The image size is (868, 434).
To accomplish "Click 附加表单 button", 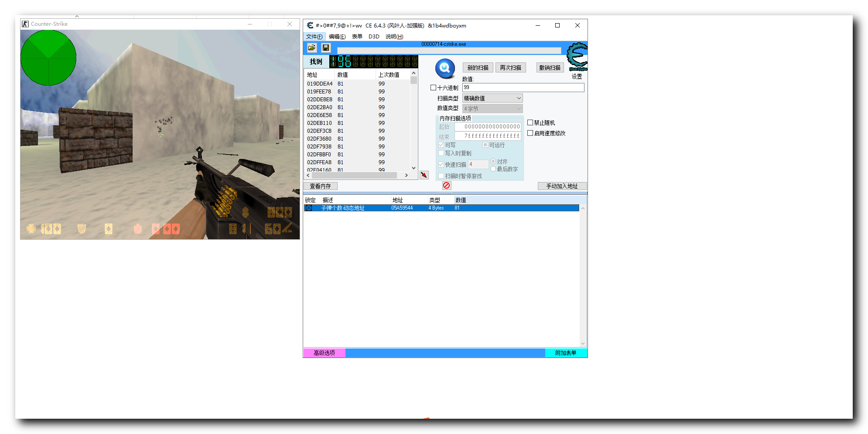I will pos(566,353).
